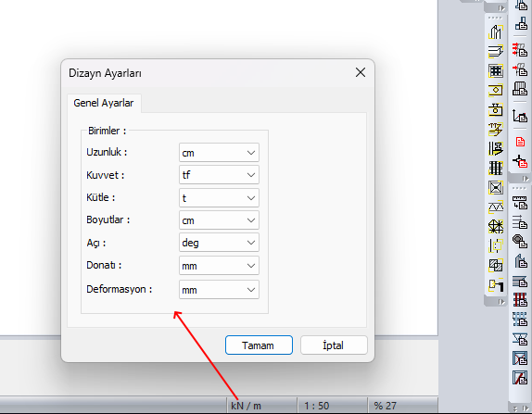Viewport: 532px width, 414px height.
Task: Click the diagonal brace frame settings icon
Action: (520, 378)
